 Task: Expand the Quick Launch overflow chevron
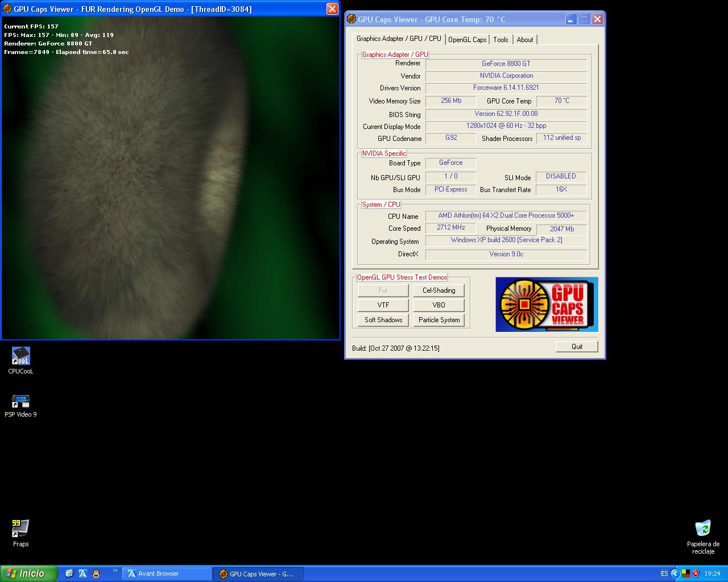tap(115, 571)
